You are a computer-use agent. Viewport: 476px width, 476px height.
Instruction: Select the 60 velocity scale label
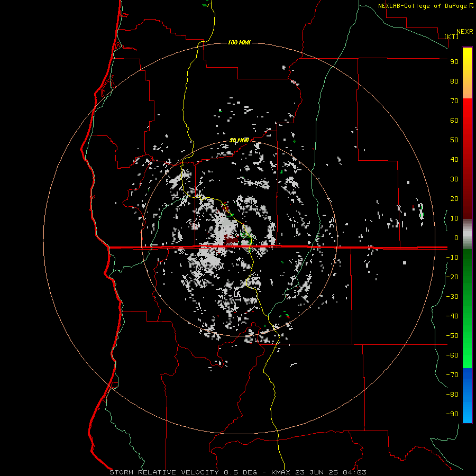(454, 121)
